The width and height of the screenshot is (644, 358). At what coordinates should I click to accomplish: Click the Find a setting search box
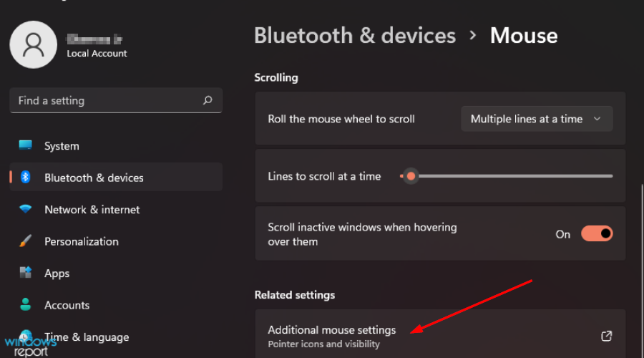point(107,101)
